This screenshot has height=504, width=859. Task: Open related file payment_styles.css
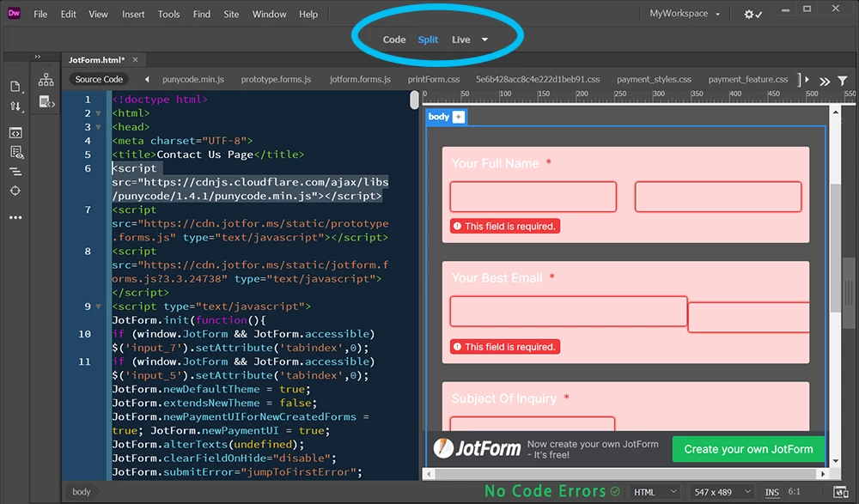[x=654, y=80]
